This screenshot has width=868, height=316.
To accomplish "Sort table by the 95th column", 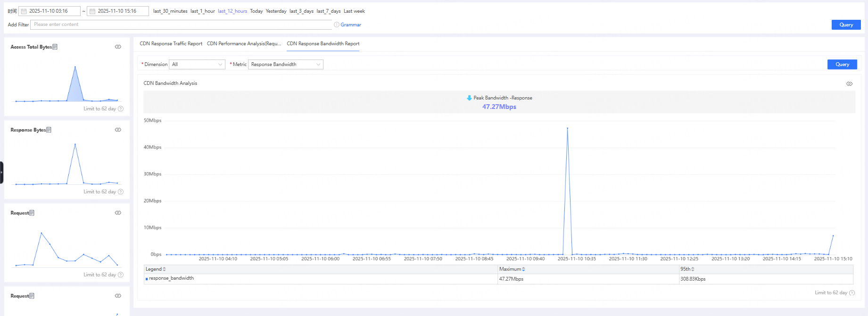I will pos(693,269).
